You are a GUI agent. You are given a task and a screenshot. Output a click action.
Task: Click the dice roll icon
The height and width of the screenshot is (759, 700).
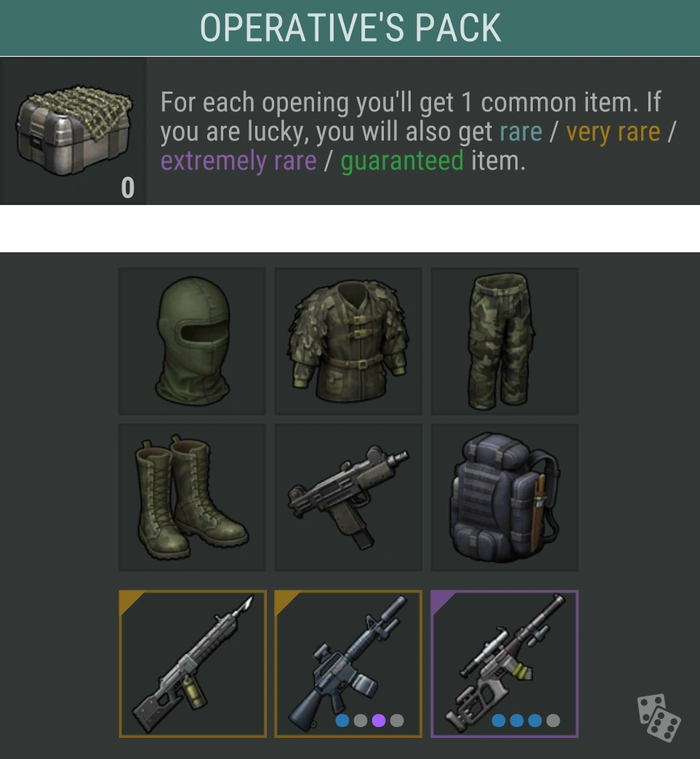tap(659, 718)
